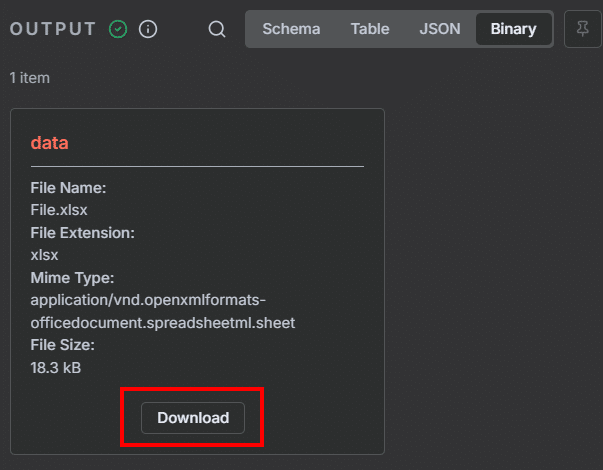
Task: Switch to the JSON view tab
Action: pos(440,29)
